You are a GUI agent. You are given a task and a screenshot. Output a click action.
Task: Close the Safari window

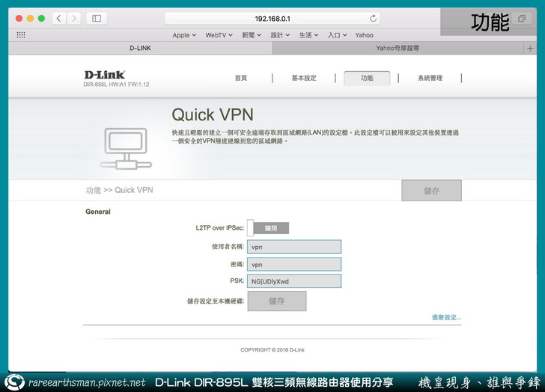19,19
